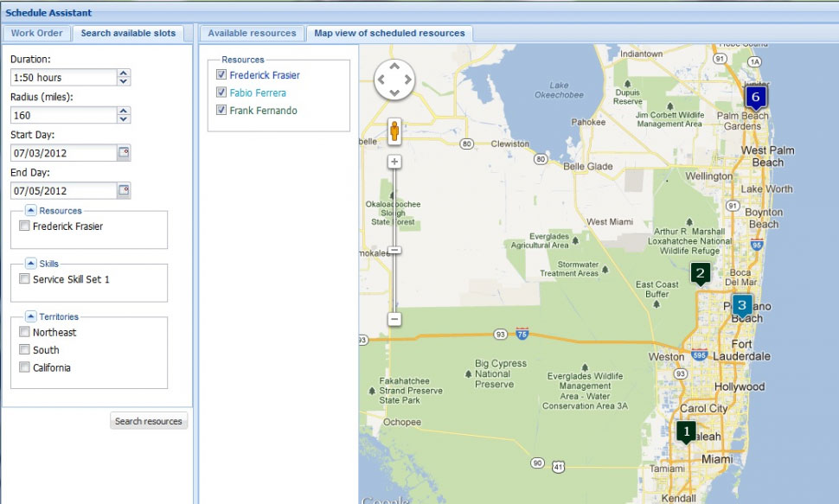This screenshot has height=504, width=839.
Task: Pan the map down with the arrow
Action: tap(394, 93)
